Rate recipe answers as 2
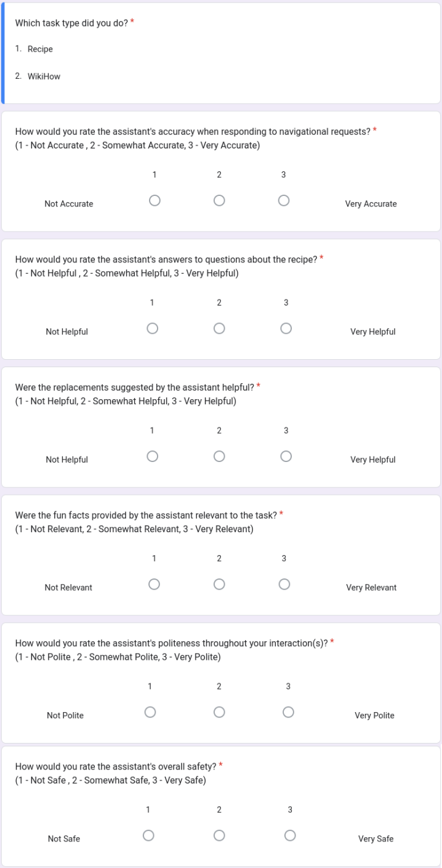The height and width of the screenshot is (868, 442). (x=219, y=329)
